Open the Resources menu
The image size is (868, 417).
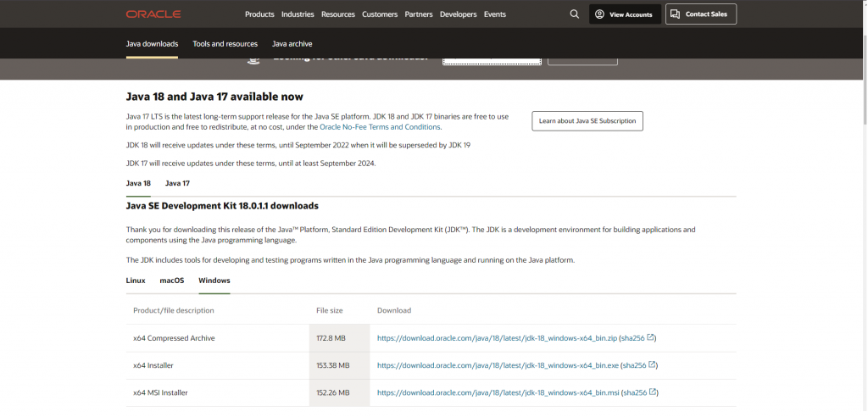(338, 14)
